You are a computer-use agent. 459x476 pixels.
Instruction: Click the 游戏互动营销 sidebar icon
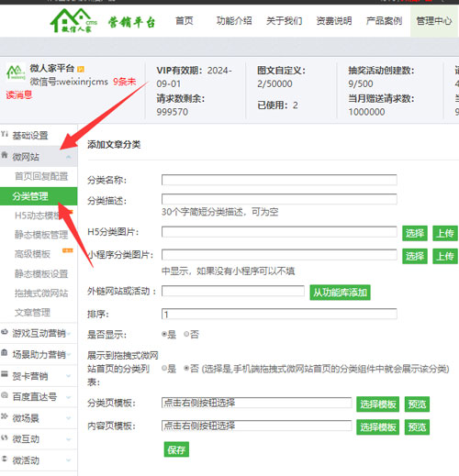[5, 332]
